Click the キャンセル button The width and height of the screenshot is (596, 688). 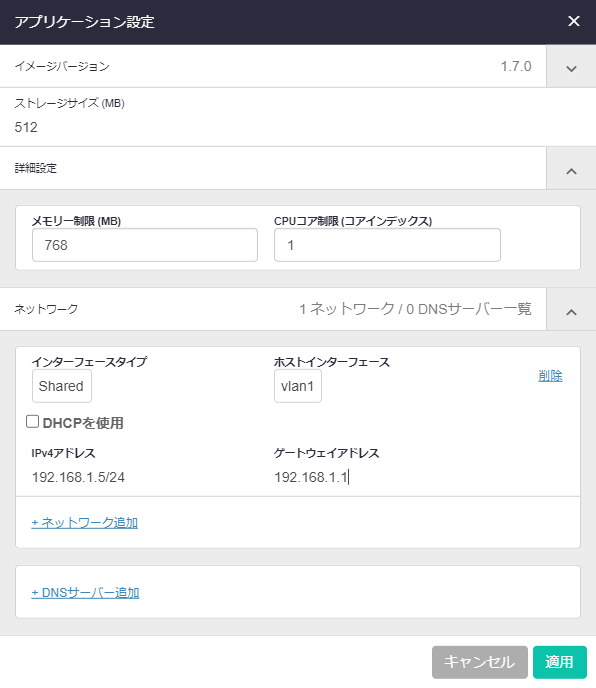pos(480,662)
